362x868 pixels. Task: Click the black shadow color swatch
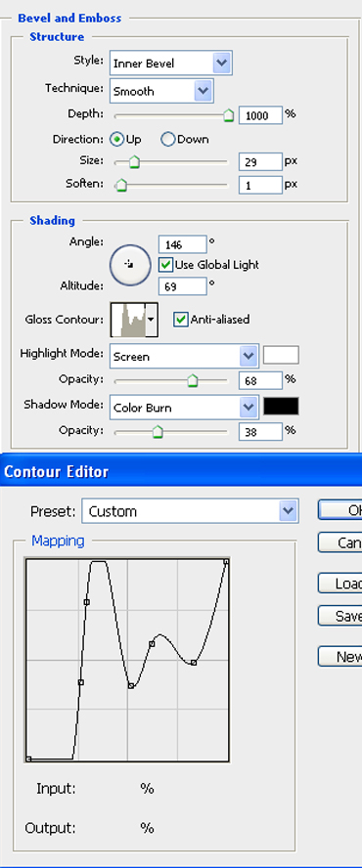coord(281,406)
